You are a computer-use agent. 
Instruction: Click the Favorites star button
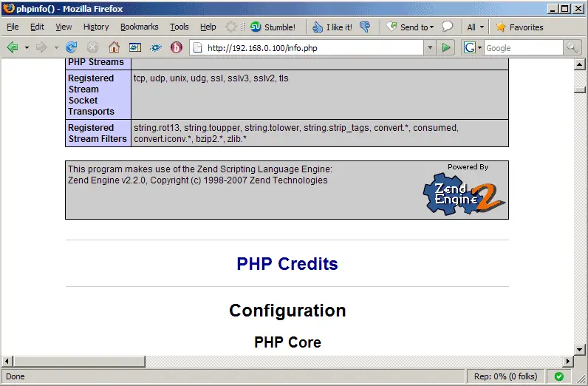click(x=519, y=27)
